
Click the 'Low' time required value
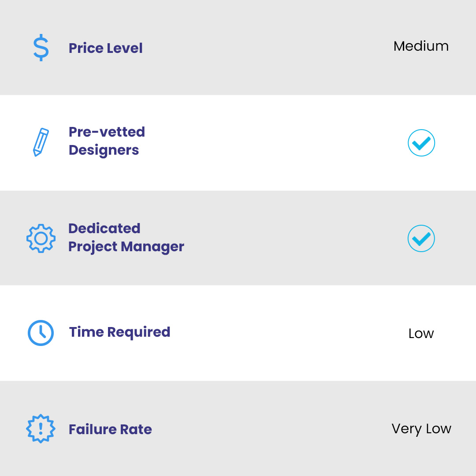pos(421,334)
